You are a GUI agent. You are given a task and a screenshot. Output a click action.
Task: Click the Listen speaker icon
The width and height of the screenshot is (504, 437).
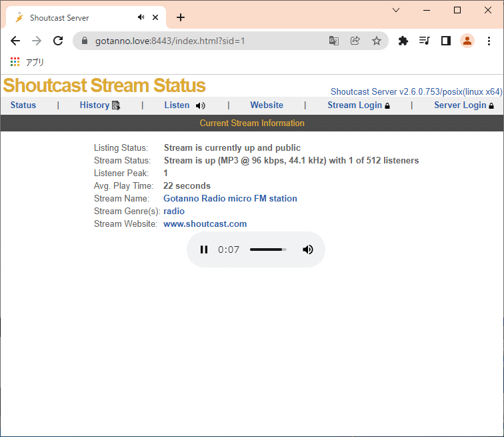(x=200, y=105)
